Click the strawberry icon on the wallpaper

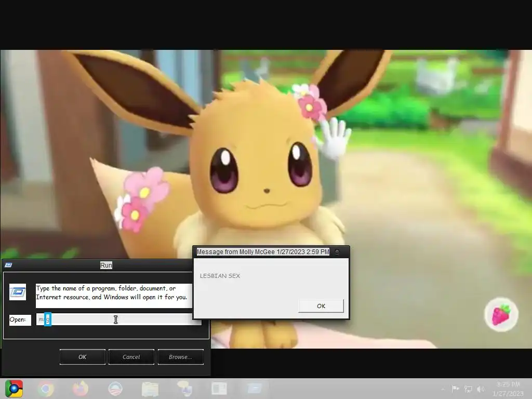tap(501, 314)
